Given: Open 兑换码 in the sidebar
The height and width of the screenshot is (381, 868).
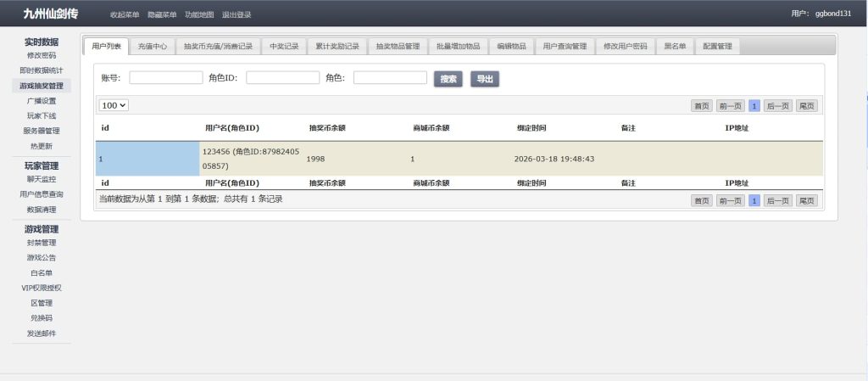Looking at the screenshot, I should pyautogui.click(x=42, y=318).
